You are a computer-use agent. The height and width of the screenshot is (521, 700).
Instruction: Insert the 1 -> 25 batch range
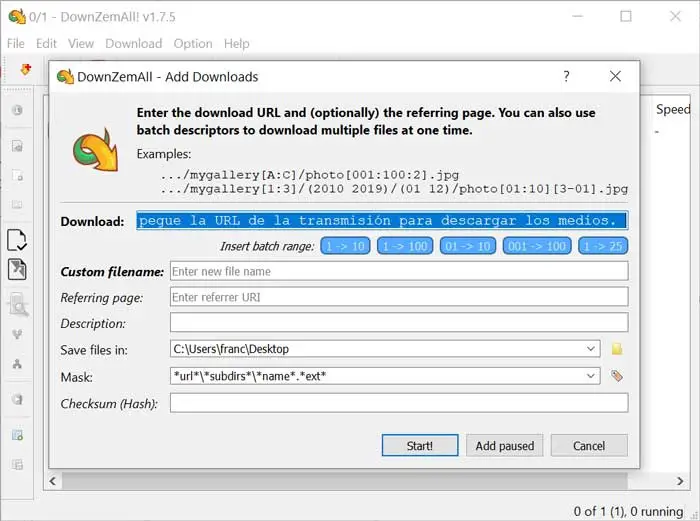tap(603, 246)
